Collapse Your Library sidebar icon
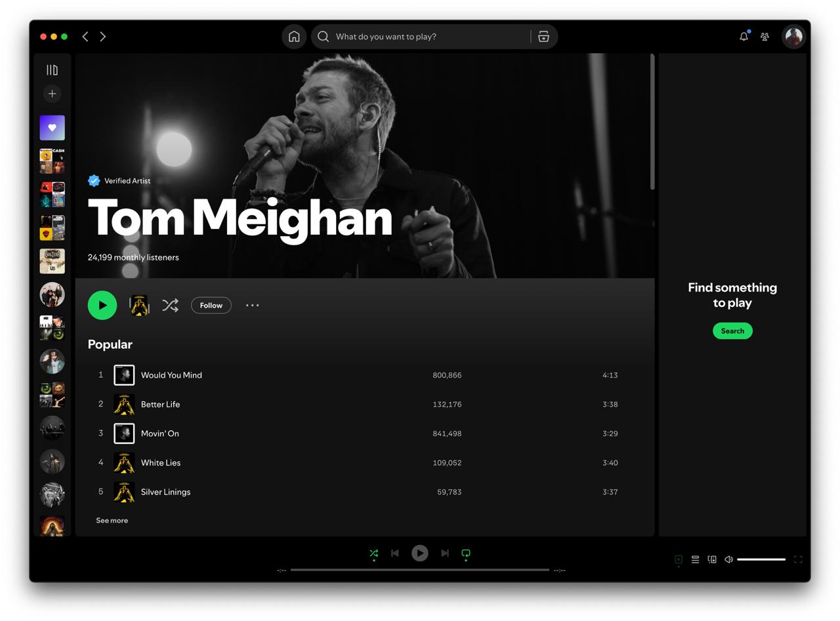Image resolution: width=840 pixels, height=621 pixels. pyautogui.click(x=52, y=70)
